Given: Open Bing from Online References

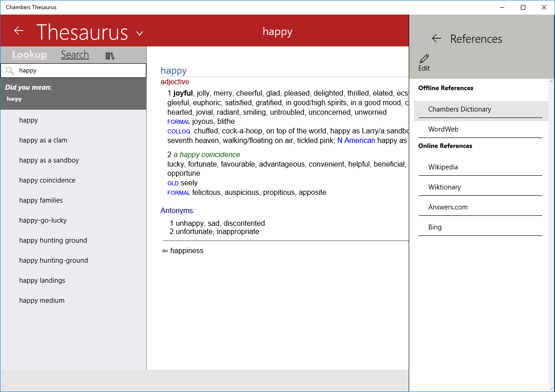Looking at the screenshot, I should [435, 227].
